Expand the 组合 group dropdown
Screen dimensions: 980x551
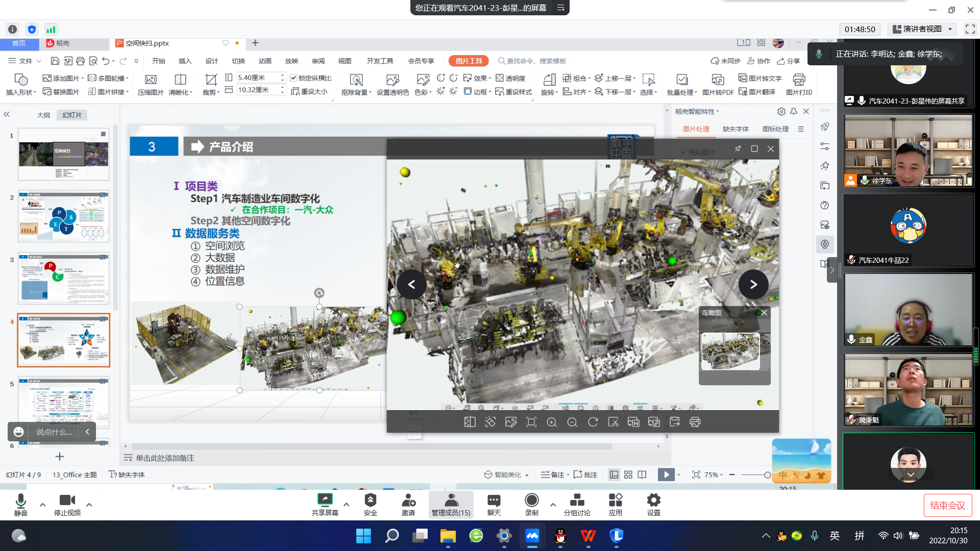pos(589,78)
